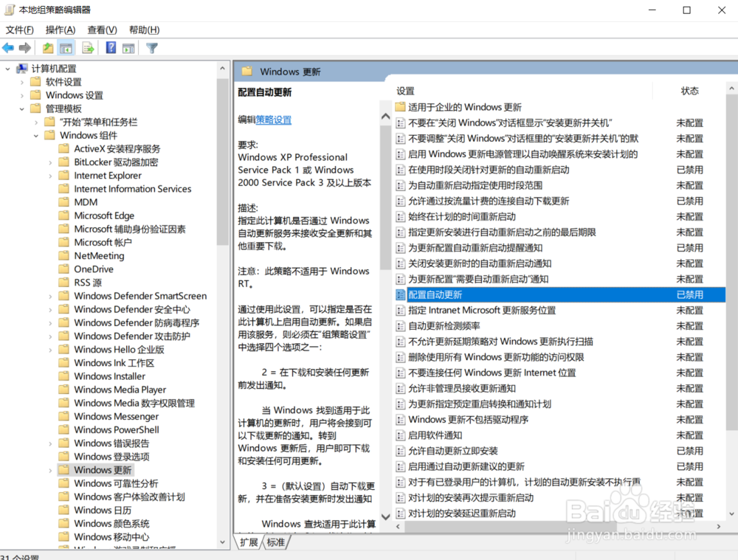Viewport: 738px width, 560px height.
Task: Click the folder icon of 软件设置
Action: coord(35,82)
